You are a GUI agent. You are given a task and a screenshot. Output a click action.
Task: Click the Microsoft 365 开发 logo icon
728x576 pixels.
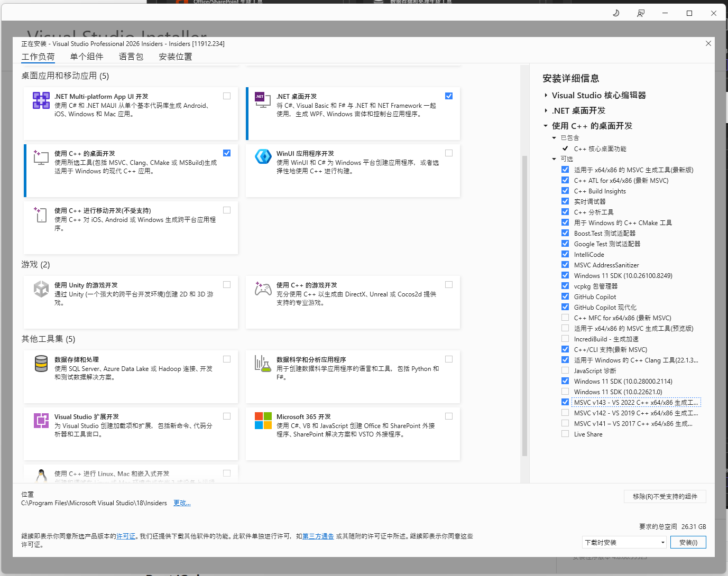tap(263, 421)
